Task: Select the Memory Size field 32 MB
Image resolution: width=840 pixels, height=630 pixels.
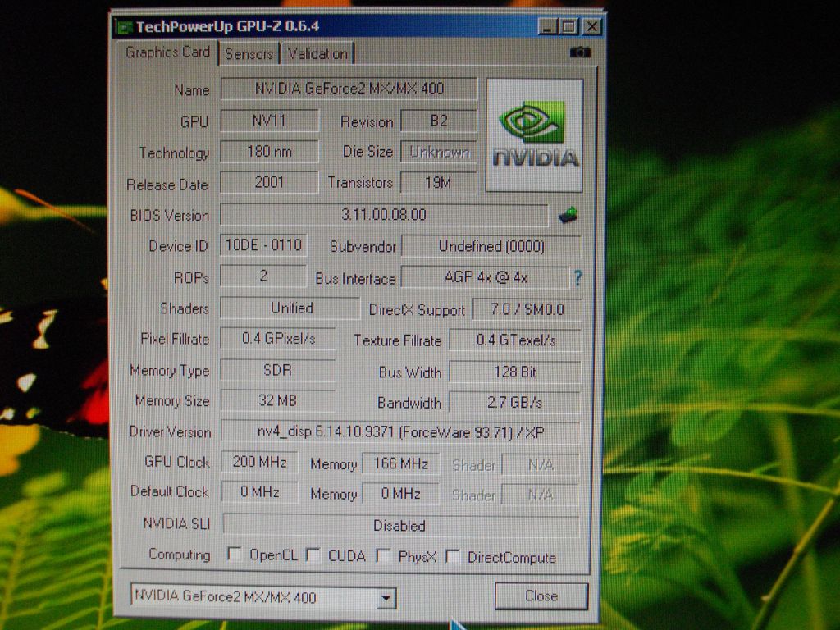Action: [x=278, y=400]
